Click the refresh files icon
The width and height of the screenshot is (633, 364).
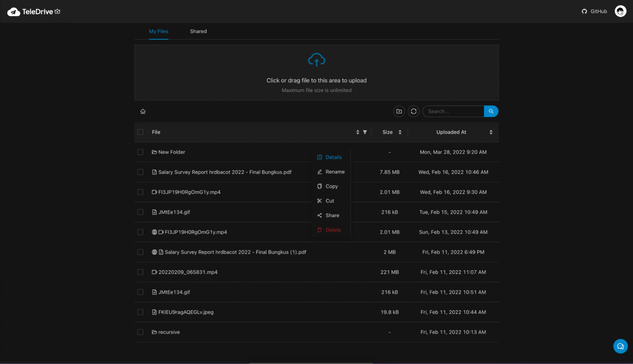click(413, 111)
